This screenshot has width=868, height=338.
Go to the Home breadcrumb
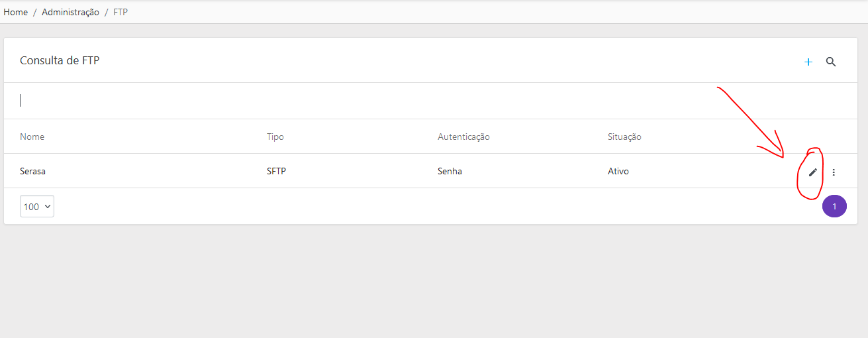[x=16, y=12]
